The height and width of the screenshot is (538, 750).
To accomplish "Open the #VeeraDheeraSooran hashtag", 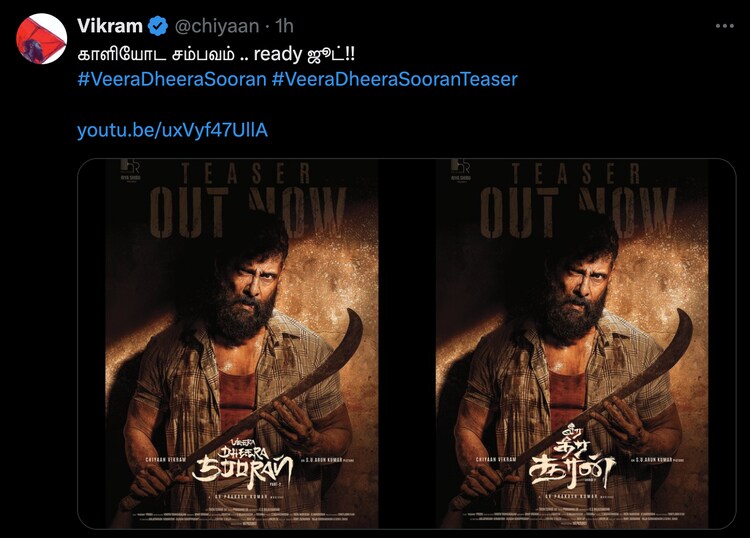I will (x=172, y=79).
